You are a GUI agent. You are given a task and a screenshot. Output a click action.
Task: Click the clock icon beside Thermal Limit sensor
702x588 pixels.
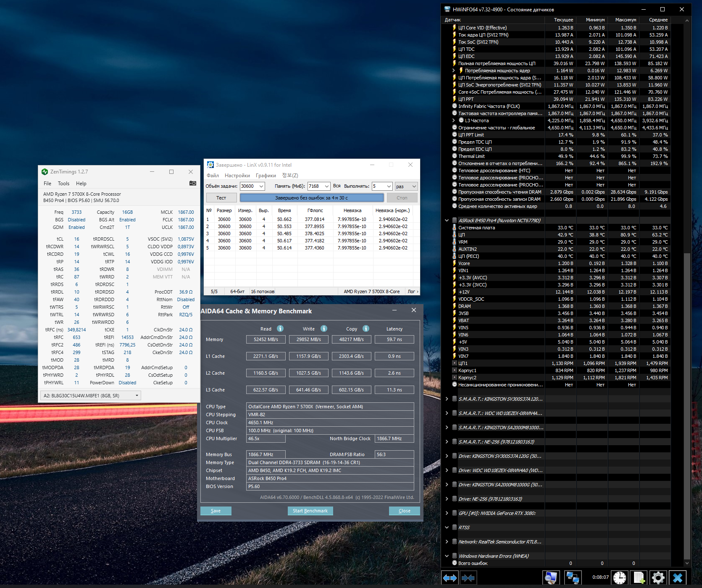coord(454,156)
